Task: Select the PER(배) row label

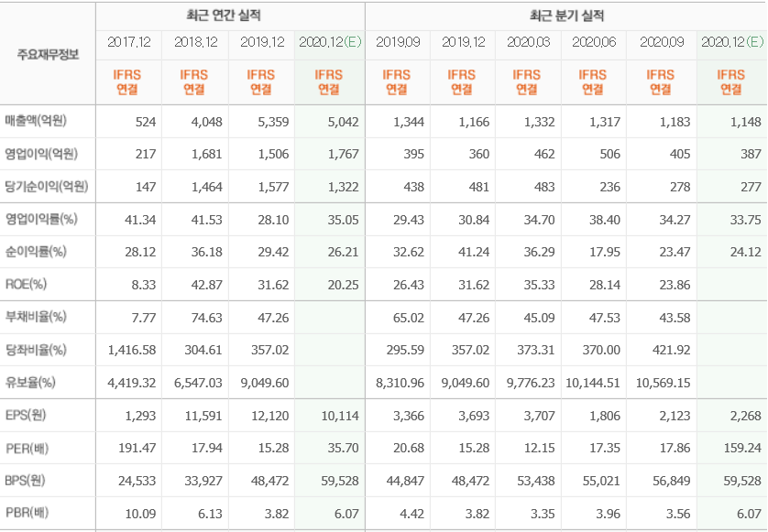Action: pyautogui.click(x=27, y=448)
